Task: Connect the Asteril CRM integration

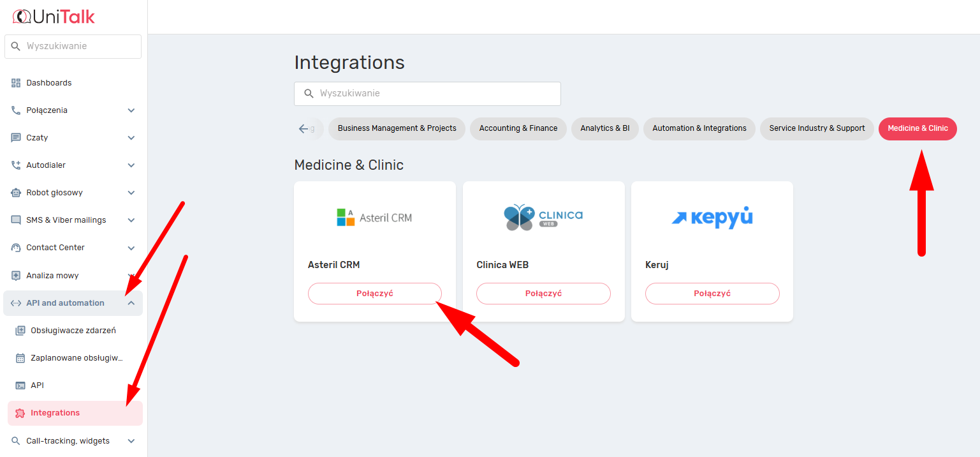Action: [x=374, y=294]
